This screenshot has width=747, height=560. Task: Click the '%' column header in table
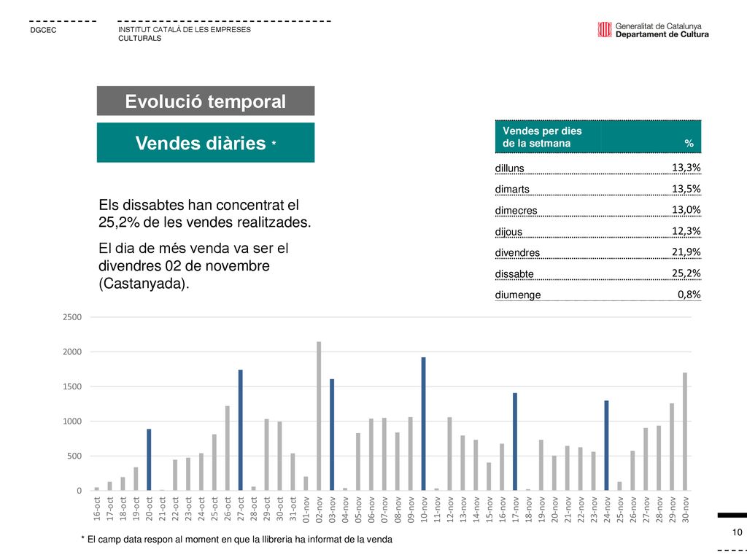point(689,144)
